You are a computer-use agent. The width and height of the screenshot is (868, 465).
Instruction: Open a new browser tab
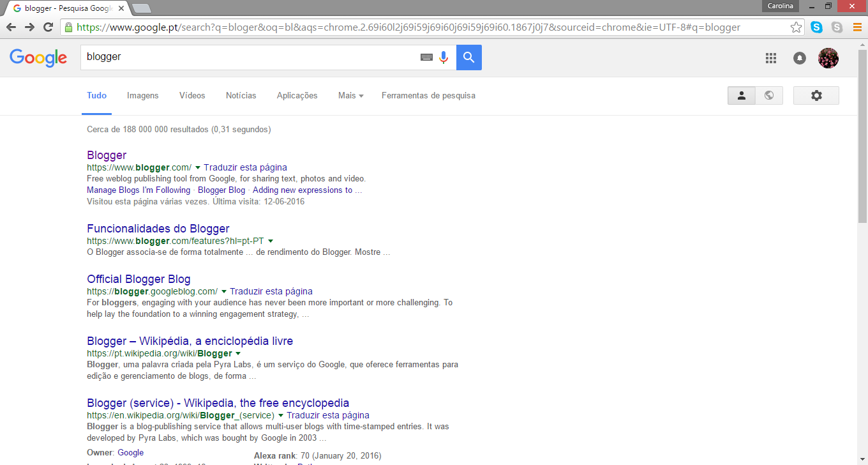[142, 8]
